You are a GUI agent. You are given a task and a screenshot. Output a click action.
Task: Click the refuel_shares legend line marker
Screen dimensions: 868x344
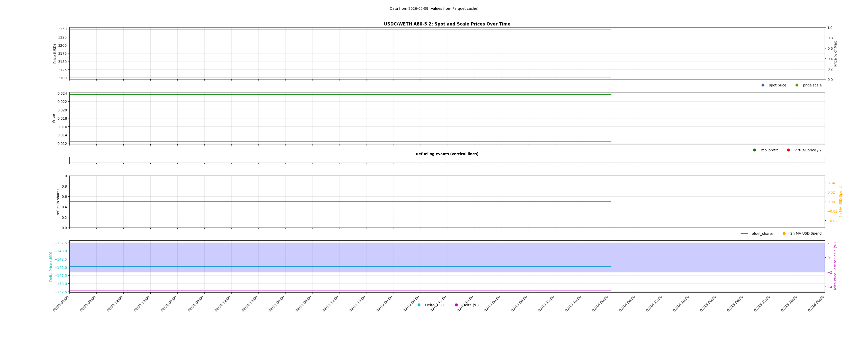(x=744, y=234)
